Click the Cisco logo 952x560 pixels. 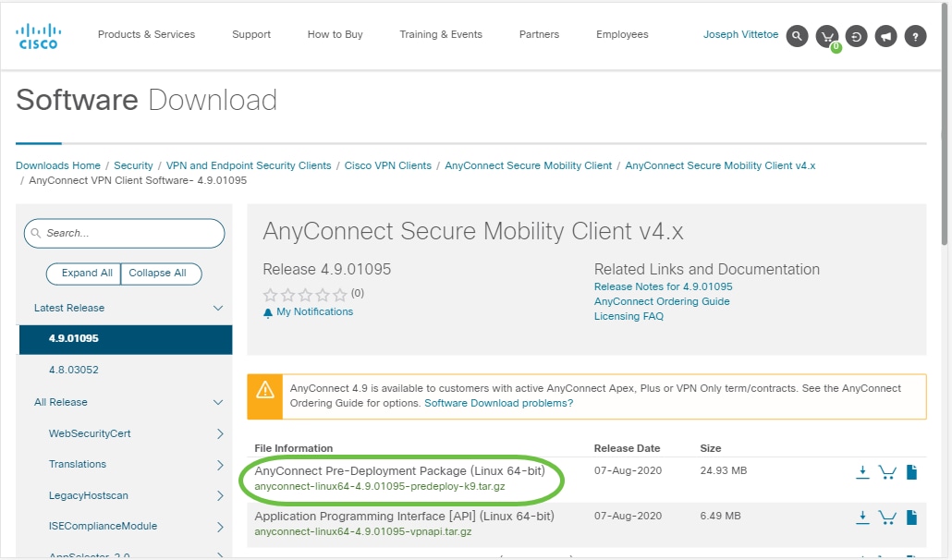point(38,36)
